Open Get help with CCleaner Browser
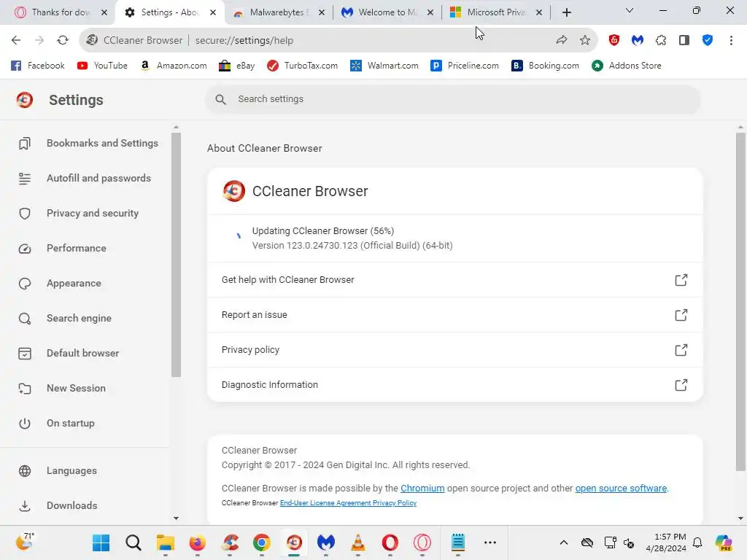Screen dimensions: 747x560 [455, 280]
